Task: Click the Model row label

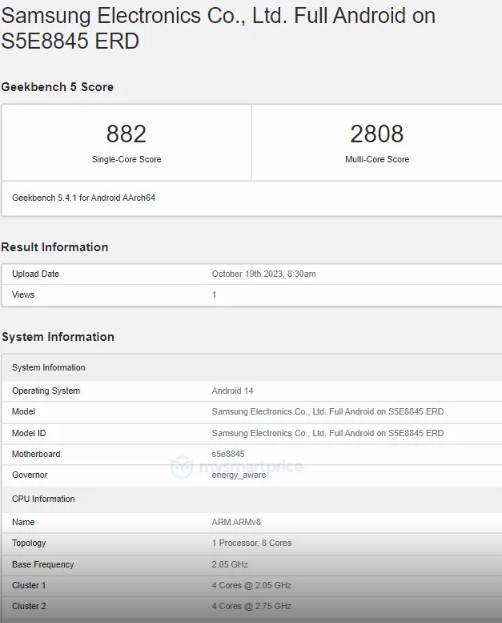Action: [x=23, y=412]
